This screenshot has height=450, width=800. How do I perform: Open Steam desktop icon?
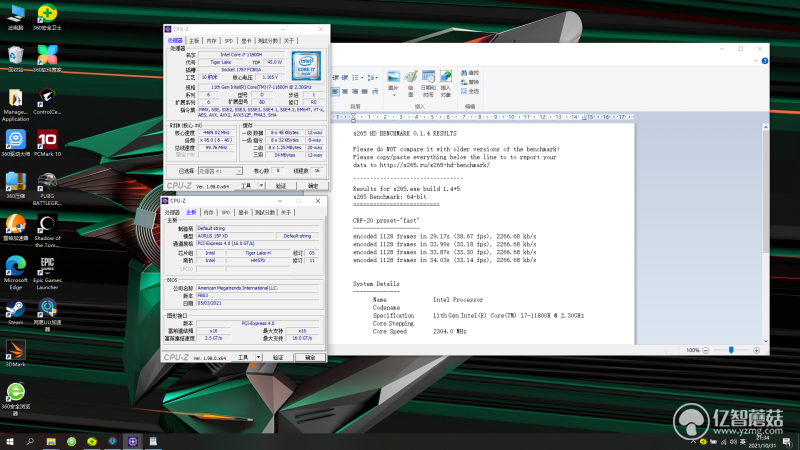[x=15, y=312]
